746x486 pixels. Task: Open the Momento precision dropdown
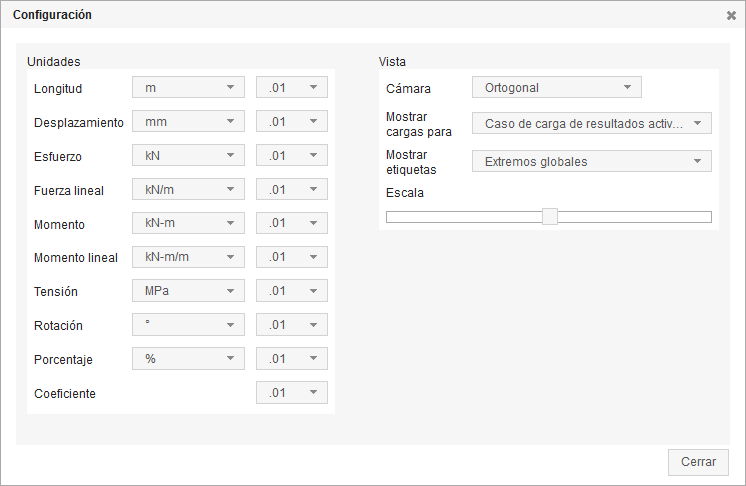point(292,224)
